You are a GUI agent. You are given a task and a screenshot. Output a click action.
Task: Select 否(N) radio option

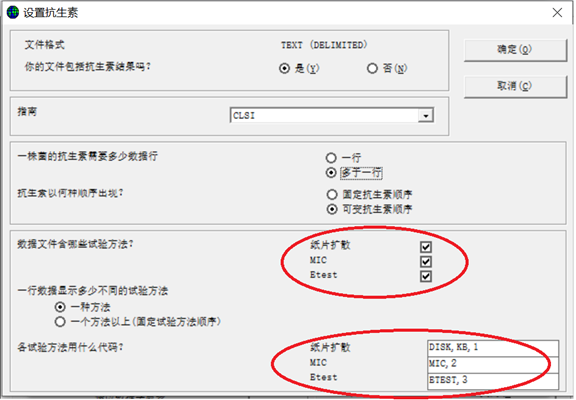pyautogui.click(x=372, y=68)
